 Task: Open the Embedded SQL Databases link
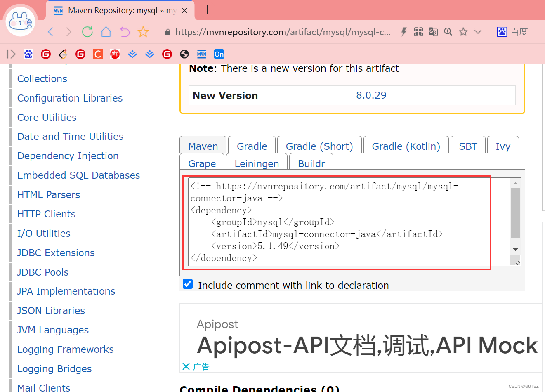click(x=78, y=175)
